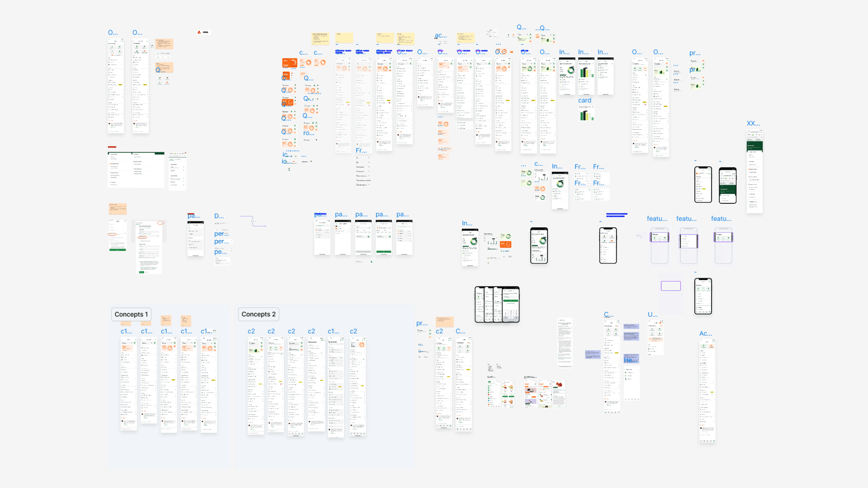Select the orange sticky note above Concepts 1
The height and width of the screenshot is (488, 868).
(x=166, y=321)
